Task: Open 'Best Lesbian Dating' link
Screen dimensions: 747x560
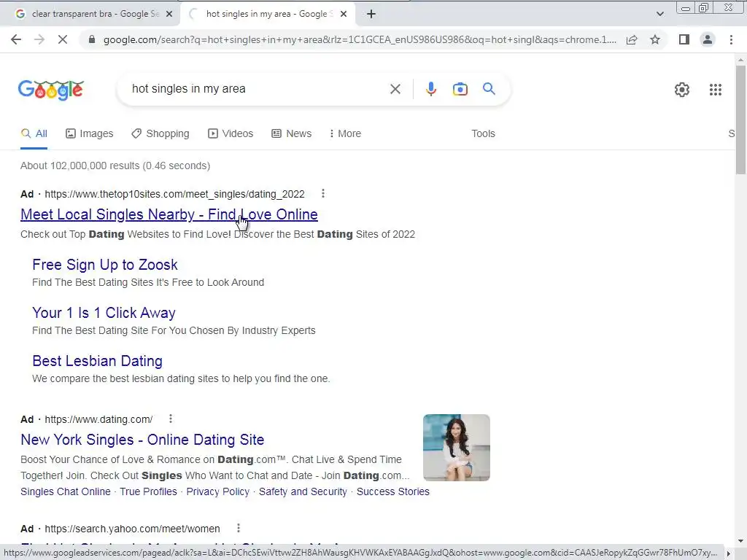Action: pyautogui.click(x=97, y=361)
